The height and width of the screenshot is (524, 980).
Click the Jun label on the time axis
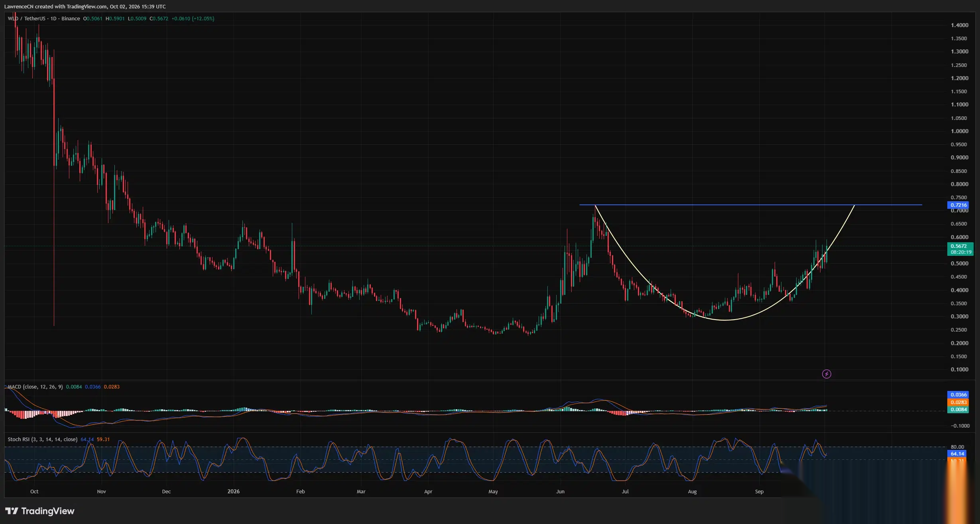pyautogui.click(x=560, y=491)
